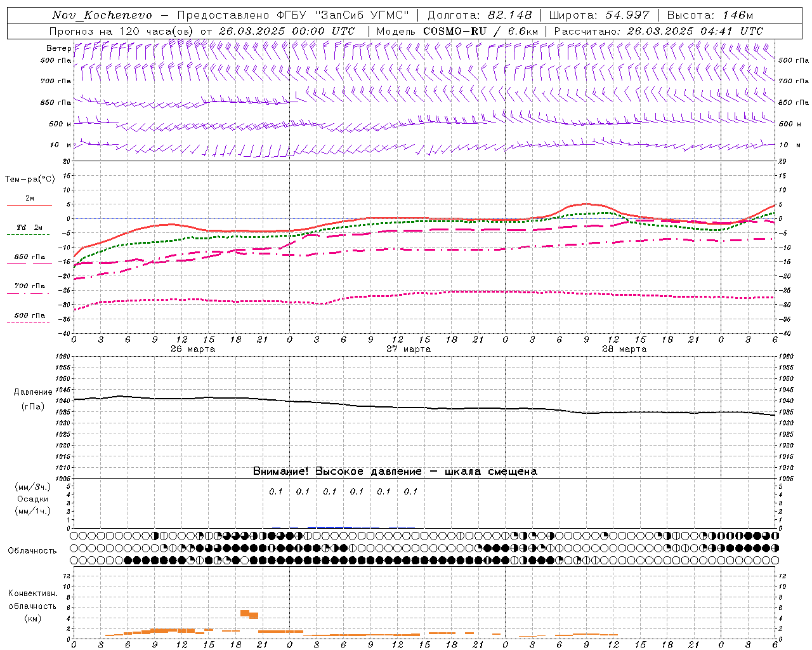Click the 'Тем-ра(°C)' temperature panel label

pyautogui.click(x=30, y=180)
